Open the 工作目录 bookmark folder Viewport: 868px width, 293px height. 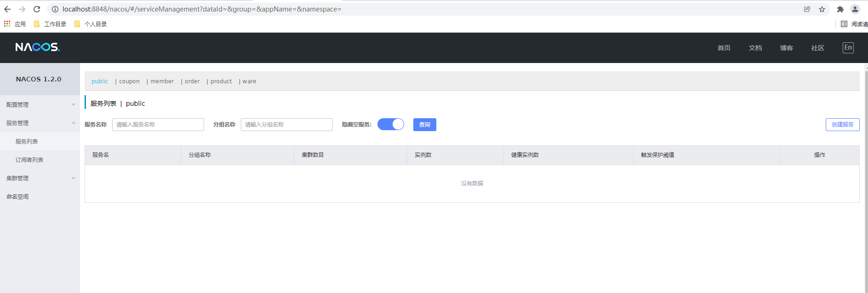(x=50, y=24)
